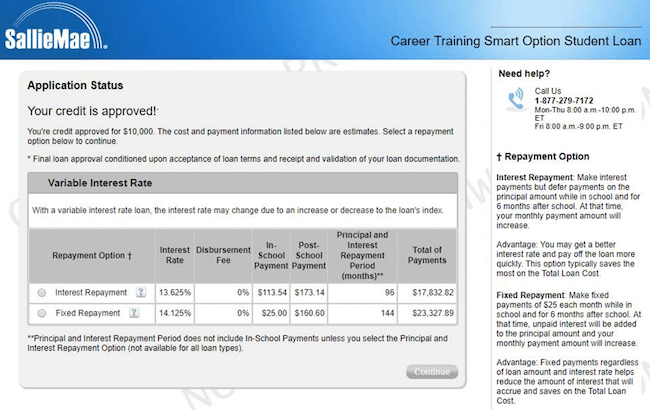
Task: Click the $25.00 in-school payment
Action: (x=272, y=313)
